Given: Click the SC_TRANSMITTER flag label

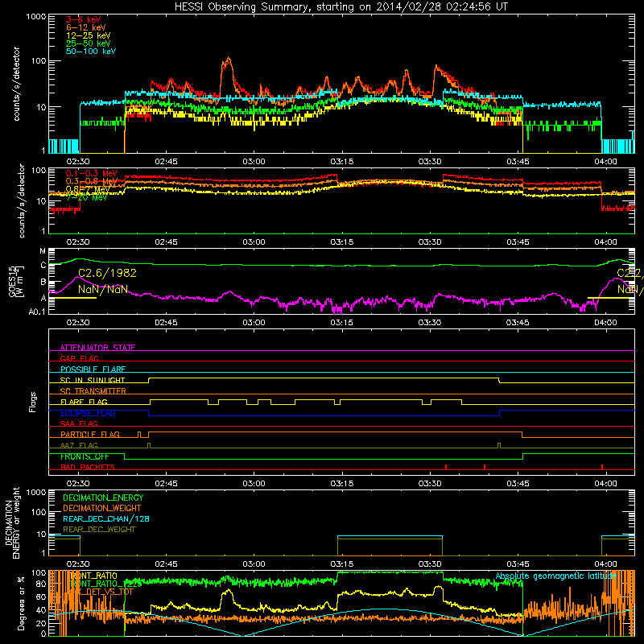Looking at the screenshot, I should tap(93, 391).
